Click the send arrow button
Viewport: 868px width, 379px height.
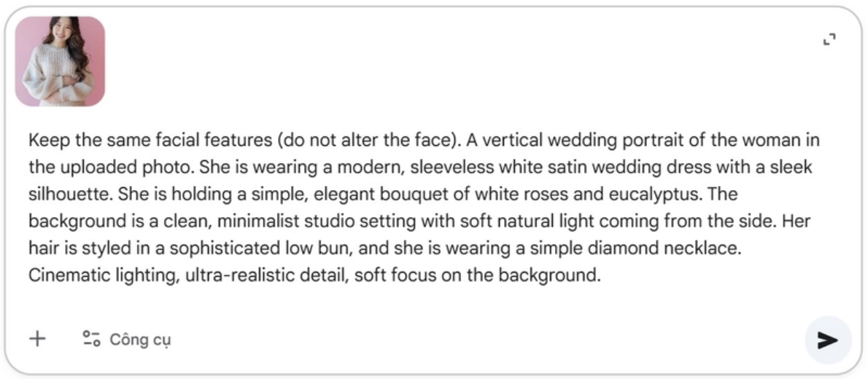point(827,340)
